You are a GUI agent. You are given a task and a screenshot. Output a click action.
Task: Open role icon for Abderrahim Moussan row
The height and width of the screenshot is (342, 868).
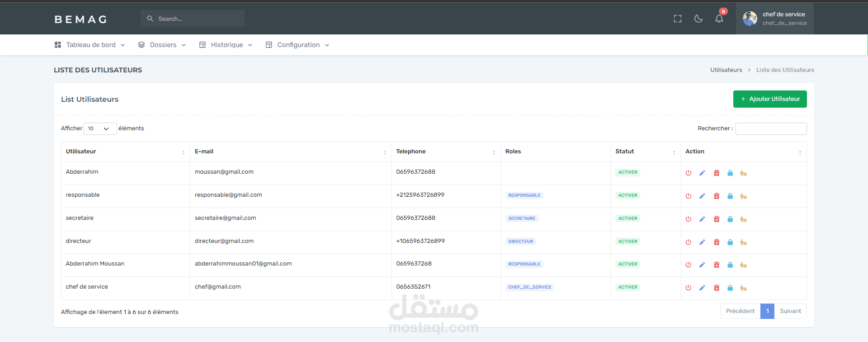pos(743,265)
